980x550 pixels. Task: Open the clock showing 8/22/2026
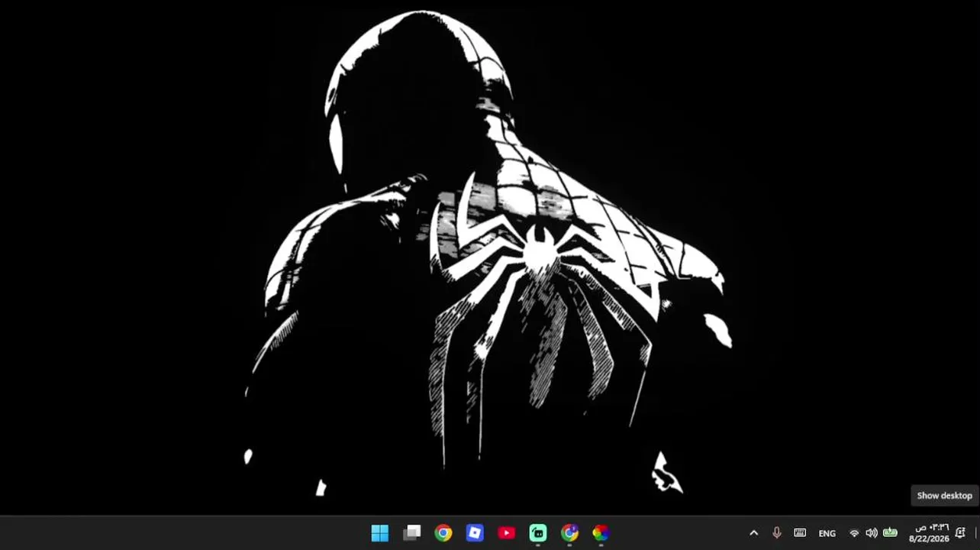[930, 533]
